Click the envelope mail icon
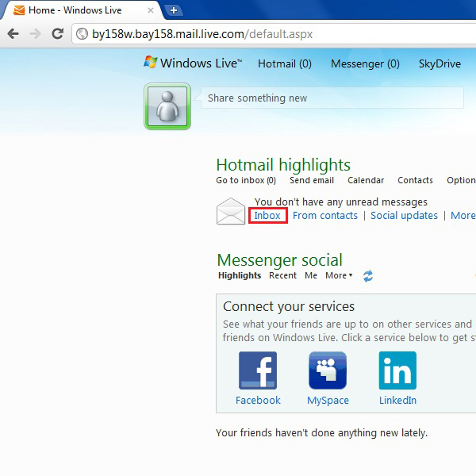 pyautogui.click(x=231, y=211)
